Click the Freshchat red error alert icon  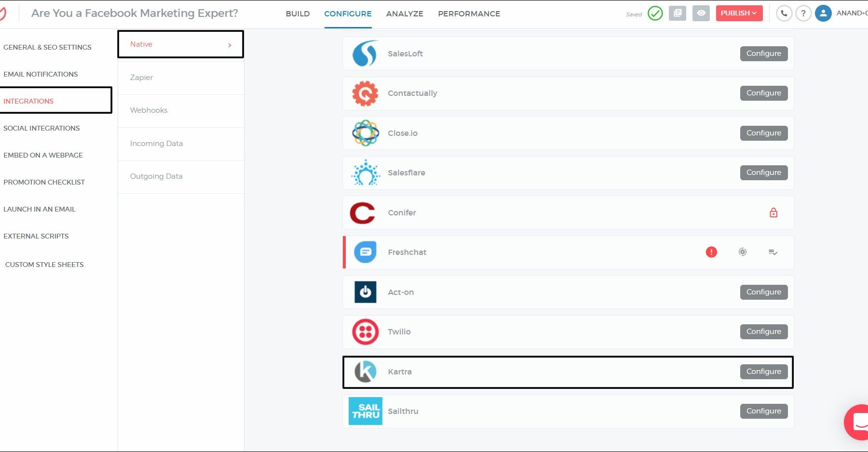click(711, 252)
